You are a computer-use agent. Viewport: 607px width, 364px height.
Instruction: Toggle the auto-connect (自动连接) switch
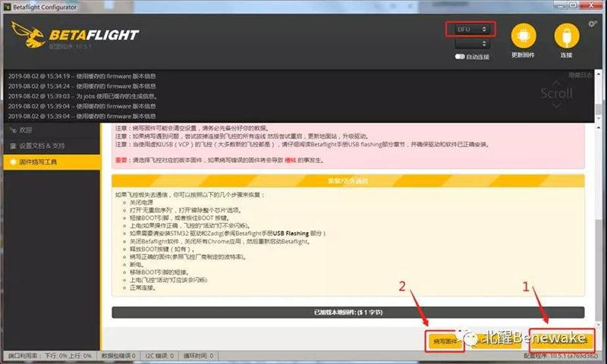[461, 56]
